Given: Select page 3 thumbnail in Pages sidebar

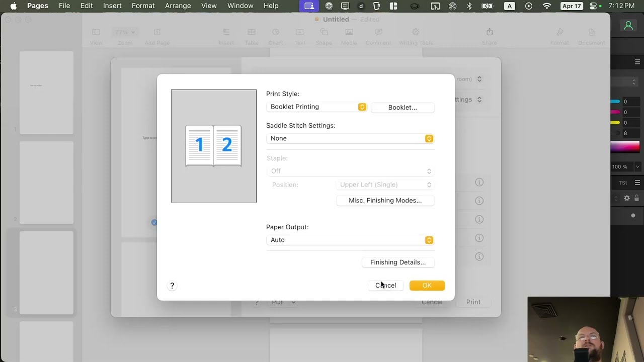Looking at the screenshot, I should coord(46,273).
